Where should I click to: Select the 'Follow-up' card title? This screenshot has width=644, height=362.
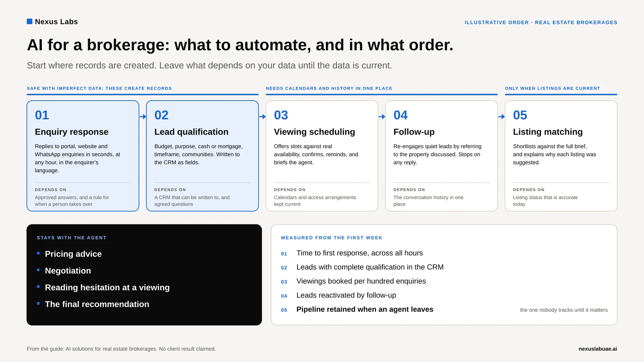[414, 132]
